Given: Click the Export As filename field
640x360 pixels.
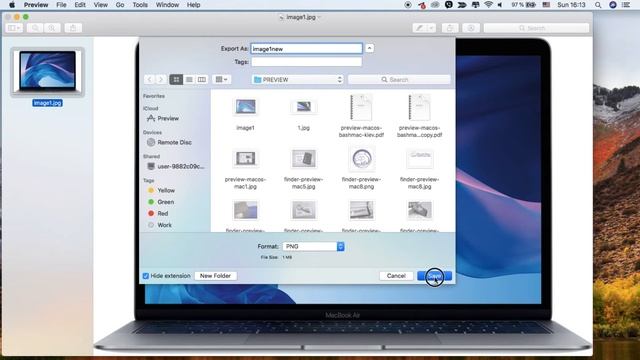Looking at the screenshot, I should tap(307, 49).
